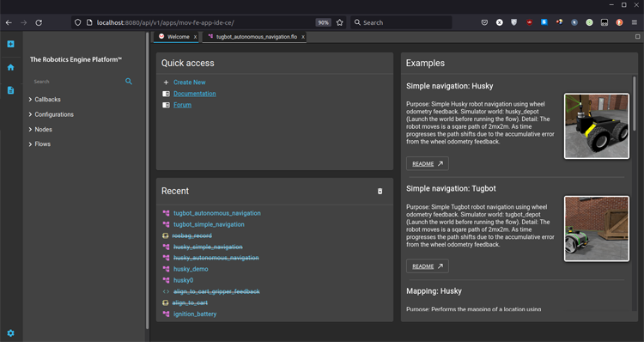The image size is (644, 342).
Task: Open the settings gear in sidebar
Action: tap(10, 333)
